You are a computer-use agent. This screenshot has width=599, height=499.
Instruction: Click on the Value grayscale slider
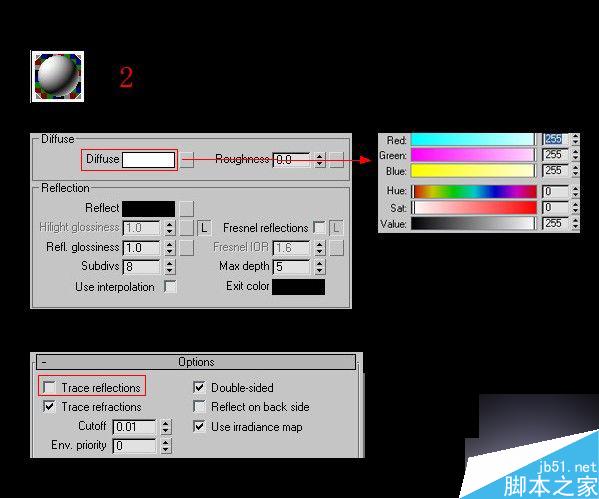pyautogui.click(x=473, y=224)
